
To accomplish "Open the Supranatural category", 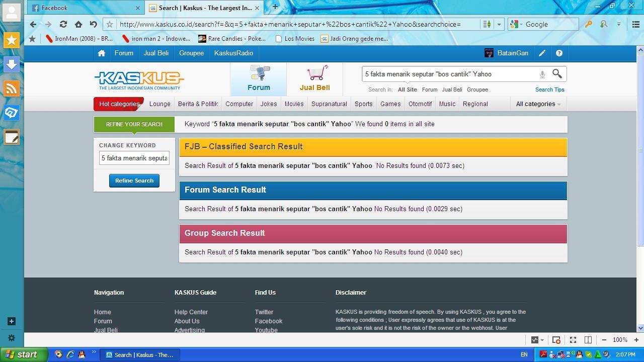I will (x=329, y=104).
